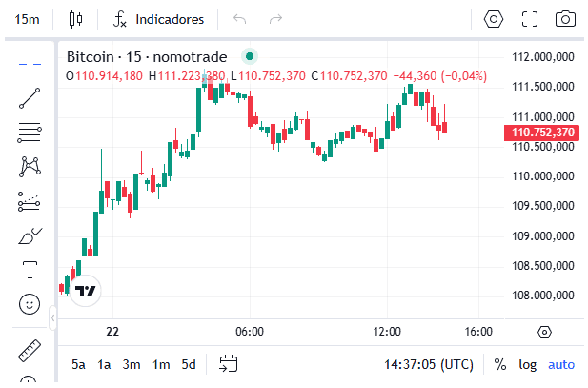Select the horizontal lines Fibonacci tool
Screen dimensions: 588x388
click(x=30, y=133)
